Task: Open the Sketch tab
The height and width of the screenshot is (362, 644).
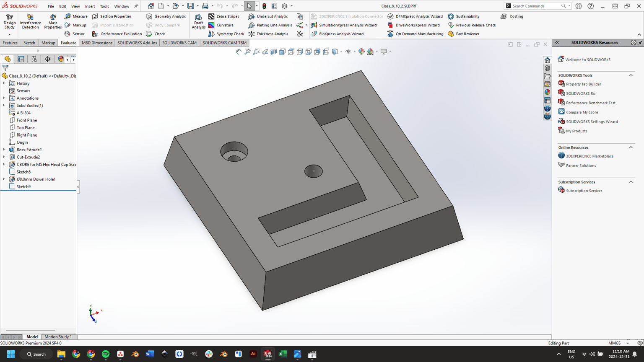Action: tap(29, 43)
